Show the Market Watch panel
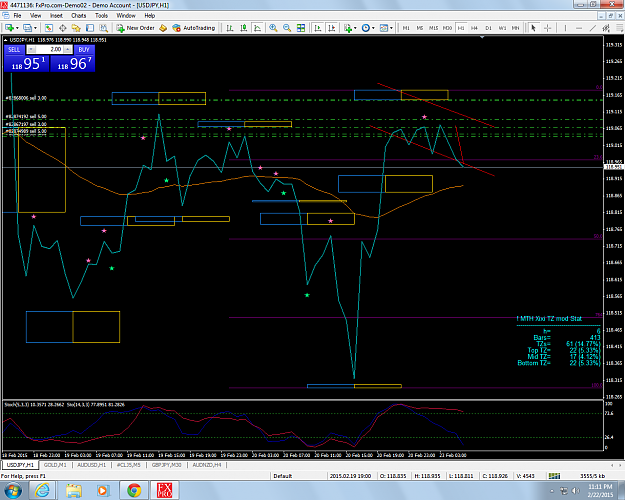The image size is (625, 500). point(48,28)
